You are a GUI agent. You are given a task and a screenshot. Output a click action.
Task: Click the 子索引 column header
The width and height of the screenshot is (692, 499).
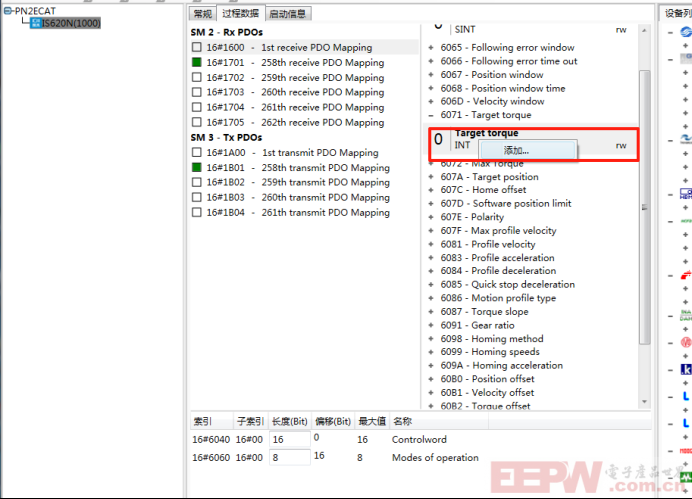pos(250,421)
